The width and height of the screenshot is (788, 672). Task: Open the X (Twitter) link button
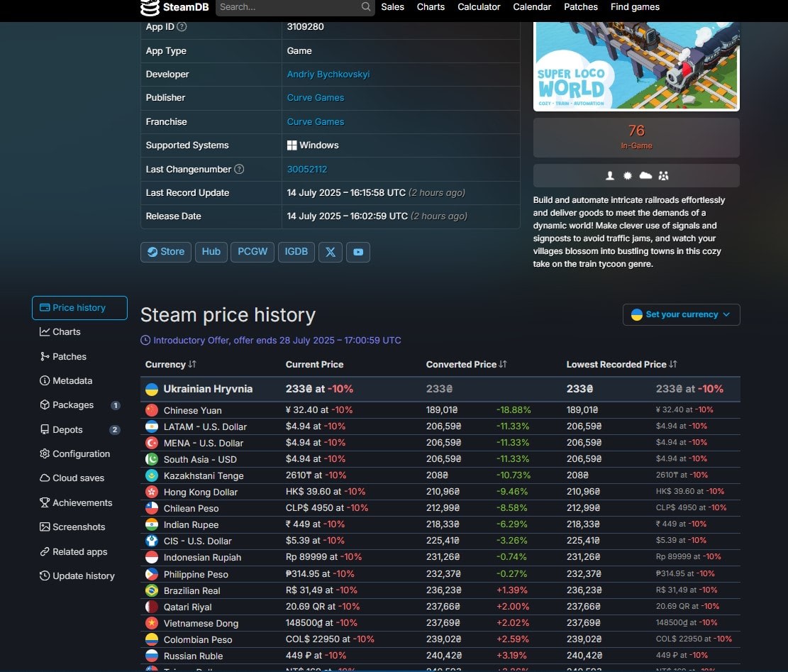click(331, 252)
